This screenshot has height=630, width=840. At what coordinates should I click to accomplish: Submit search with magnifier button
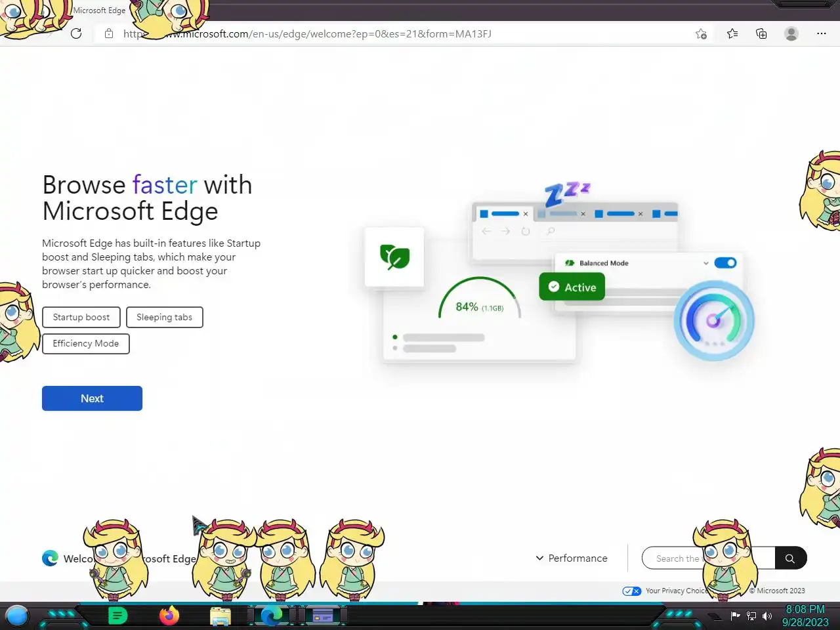click(791, 558)
